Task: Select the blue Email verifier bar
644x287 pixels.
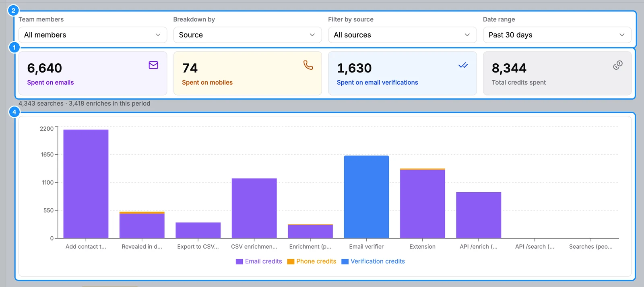Action: (x=366, y=197)
